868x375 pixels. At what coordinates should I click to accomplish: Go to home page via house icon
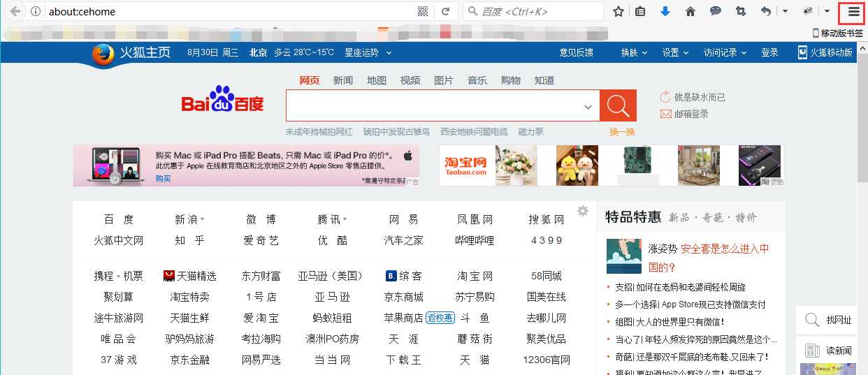(690, 11)
